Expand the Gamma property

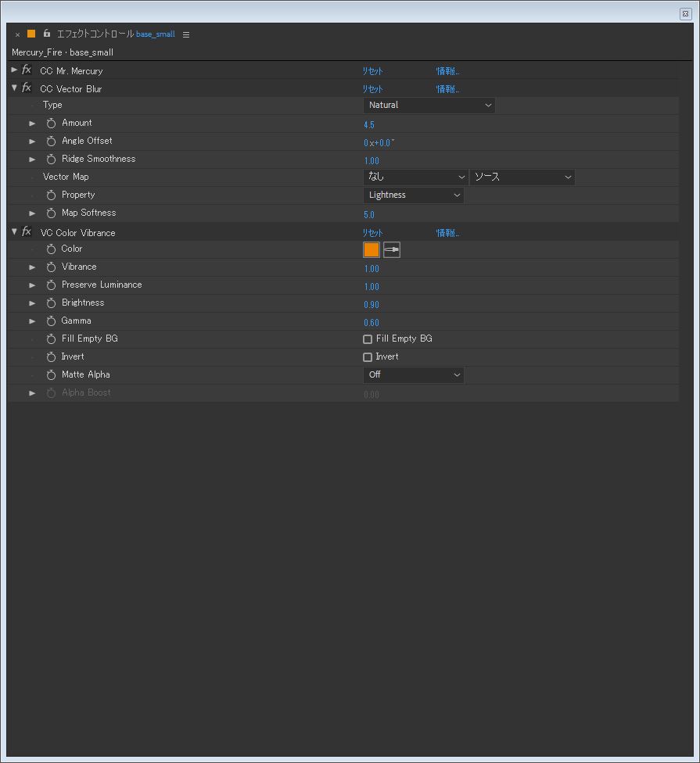coord(32,321)
